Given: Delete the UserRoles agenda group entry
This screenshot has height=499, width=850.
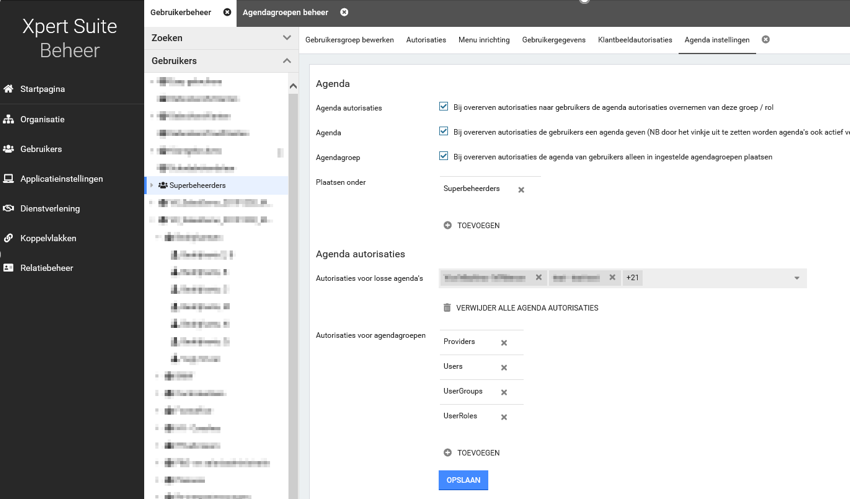Looking at the screenshot, I should coord(504,417).
